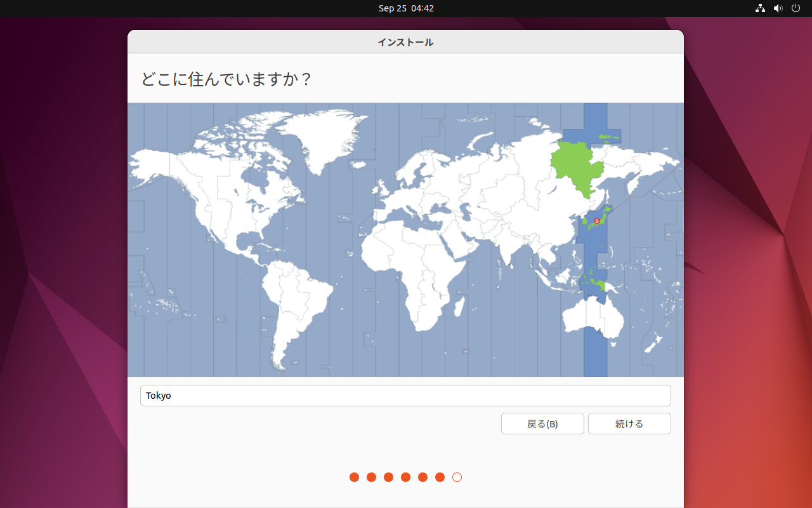Click the インストール window title bar

(x=405, y=42)
